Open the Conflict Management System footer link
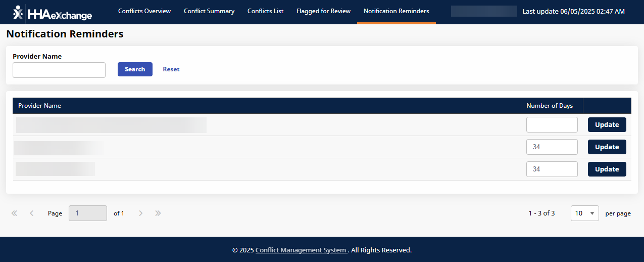The height and width of the screenshot is (262, 644). click(301, 250)
